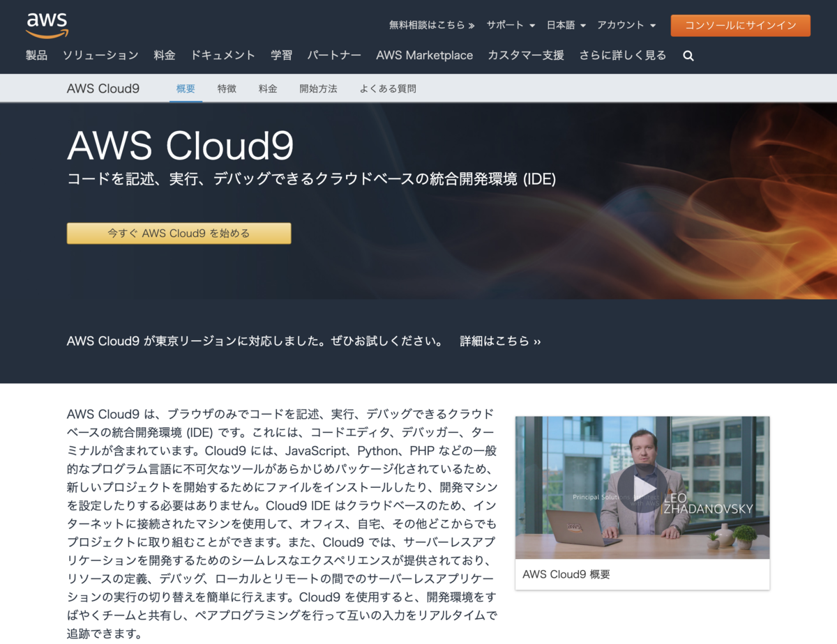
Task: Go to AWS Marketplace
Action: tap(424, 55)
